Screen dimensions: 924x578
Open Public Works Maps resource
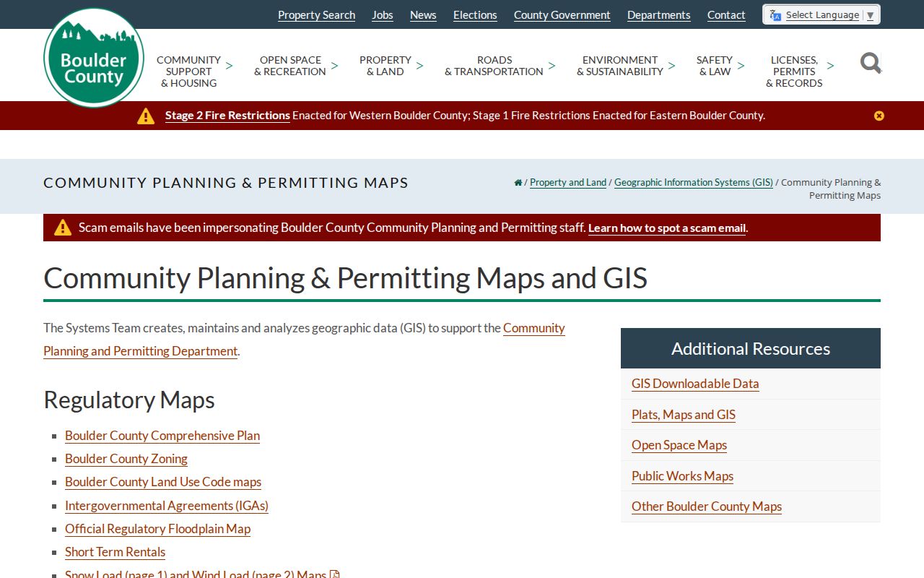683,476
